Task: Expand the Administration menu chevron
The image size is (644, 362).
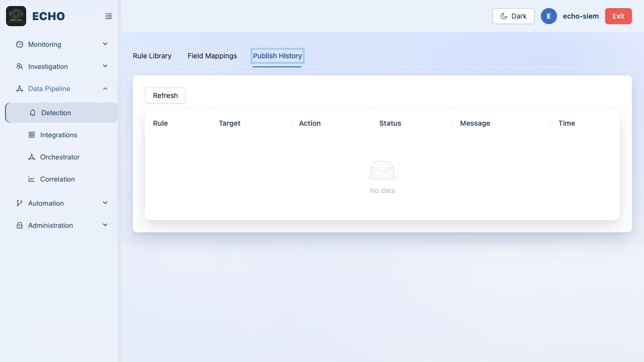Action: [x=105, y=225]
